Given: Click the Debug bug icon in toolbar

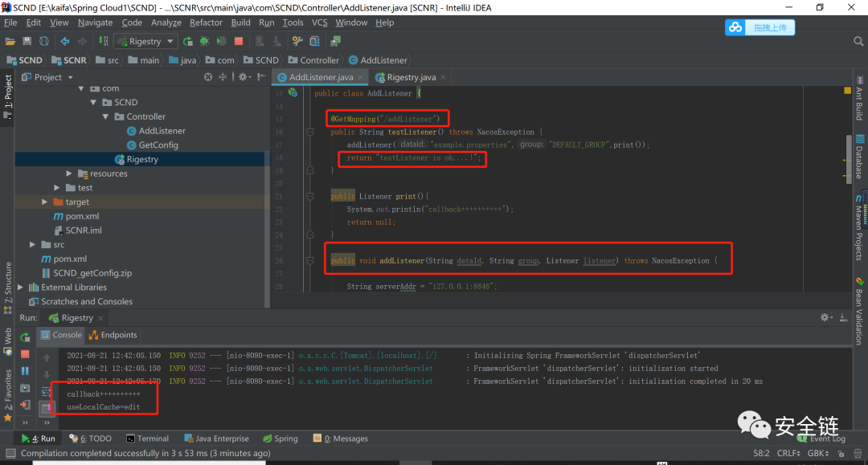Looking at the screenshot, I should [205, 41].
